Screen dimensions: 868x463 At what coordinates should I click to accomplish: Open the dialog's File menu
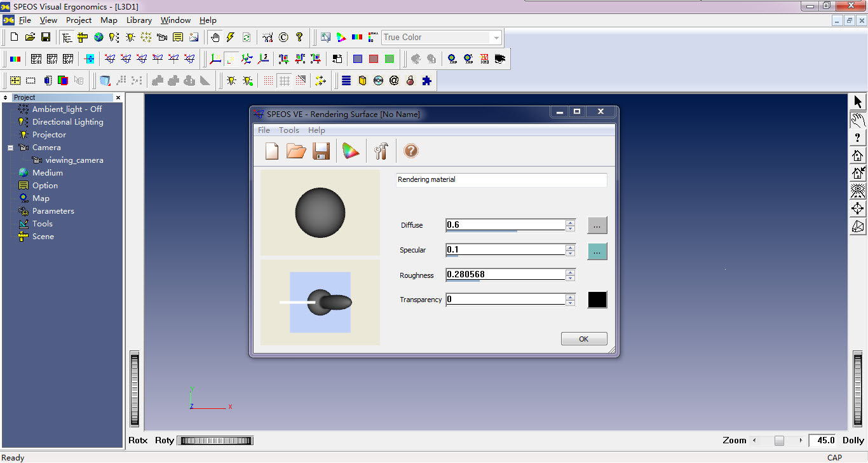click(264, 130)
